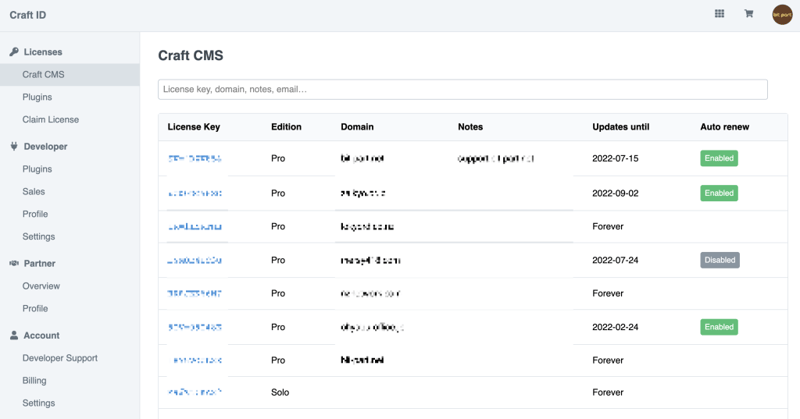Open the Solo edition license key
The height and width of the screenshot is (419, 800).
click(195, 393)
